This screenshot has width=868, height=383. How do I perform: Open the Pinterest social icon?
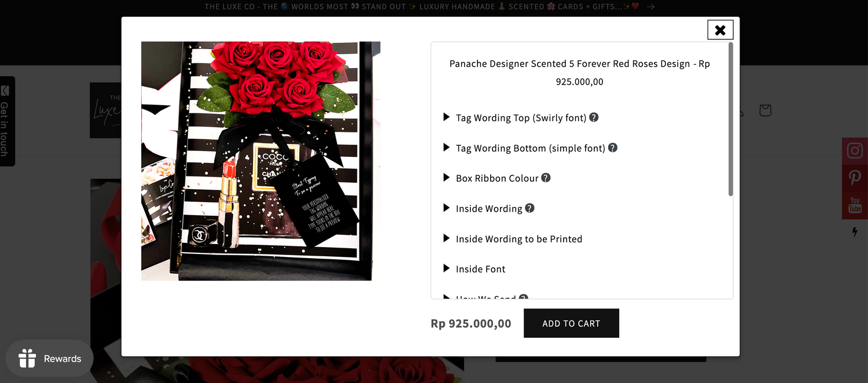[x=855, y=178]
